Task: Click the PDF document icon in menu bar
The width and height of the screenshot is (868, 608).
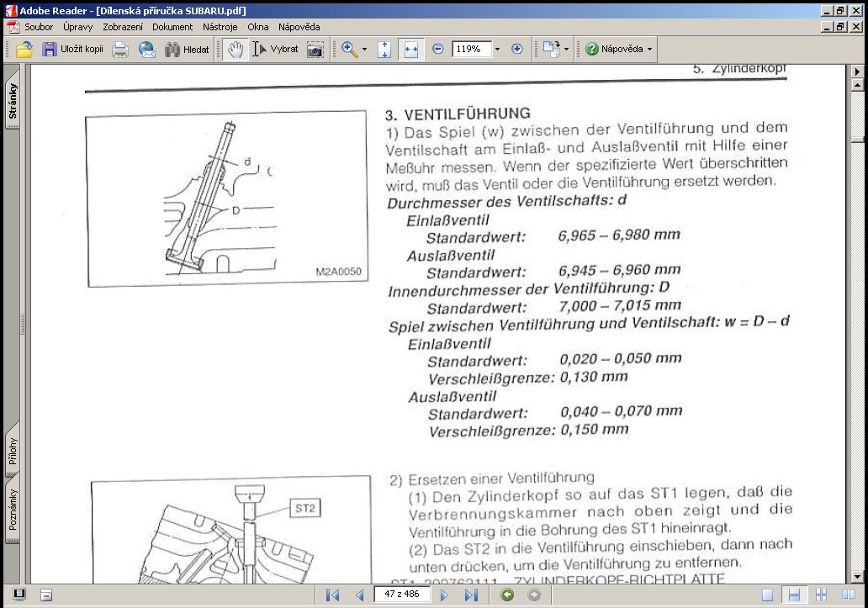Action: pyautogui.click(x=13, y=27)
